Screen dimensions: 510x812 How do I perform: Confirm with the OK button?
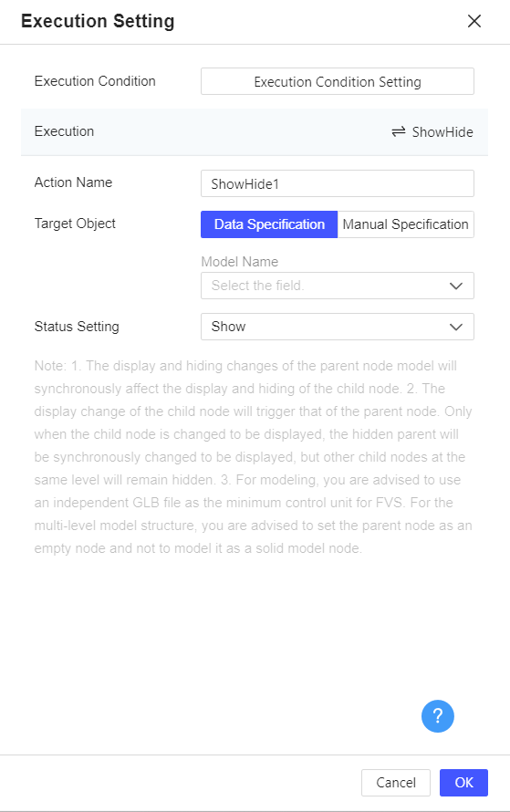click(x=463, y=783)
